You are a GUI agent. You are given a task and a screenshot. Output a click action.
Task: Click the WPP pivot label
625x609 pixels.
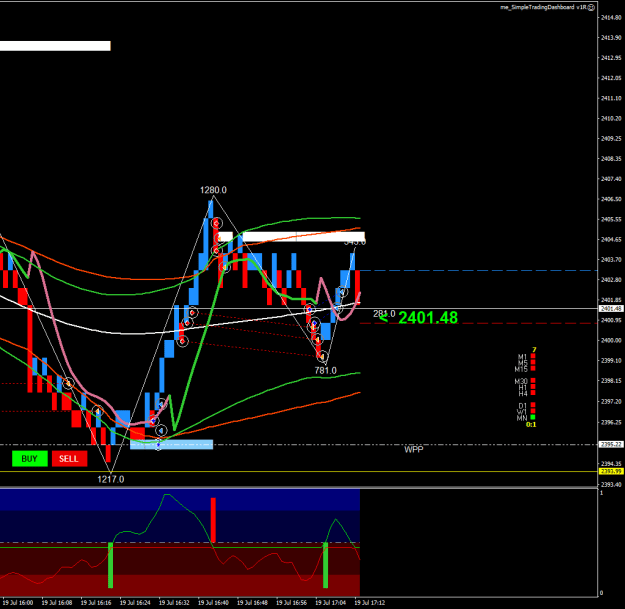pyautogui.click(x=414, y=450)
